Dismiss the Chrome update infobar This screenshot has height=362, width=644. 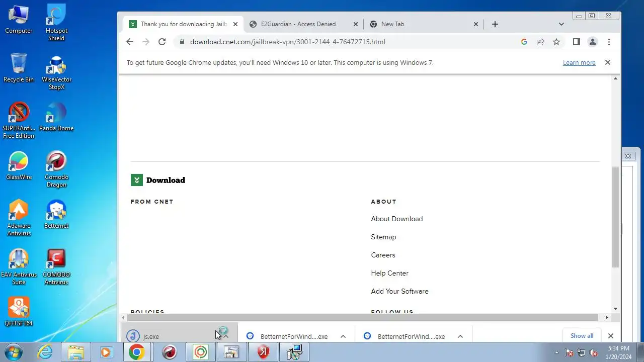[608, 63]
